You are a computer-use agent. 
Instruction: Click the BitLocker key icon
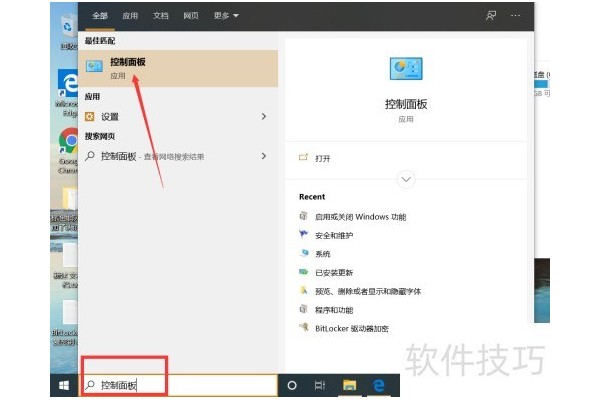[x=304, y=327]
